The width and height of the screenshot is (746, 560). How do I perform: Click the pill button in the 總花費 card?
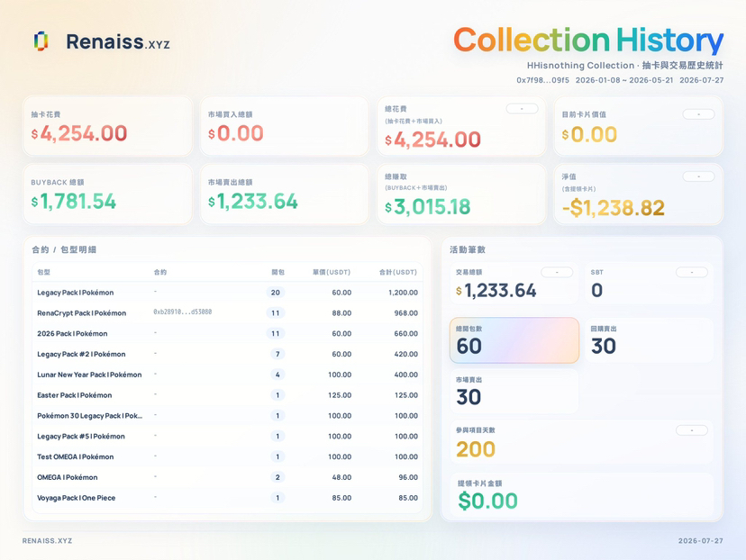coord(522,109)
